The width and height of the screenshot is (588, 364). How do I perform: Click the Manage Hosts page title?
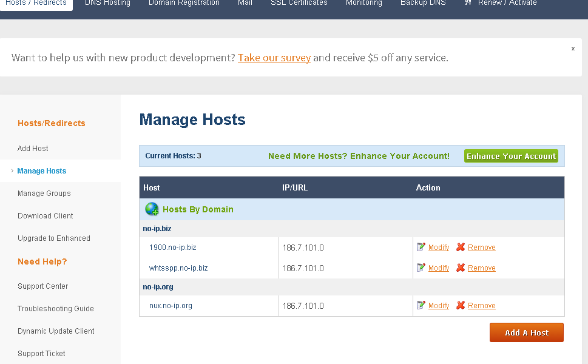coord(192,120)
